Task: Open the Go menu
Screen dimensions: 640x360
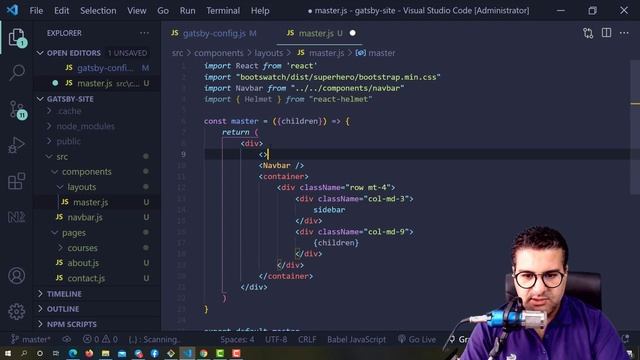Action: pos(162,11)
